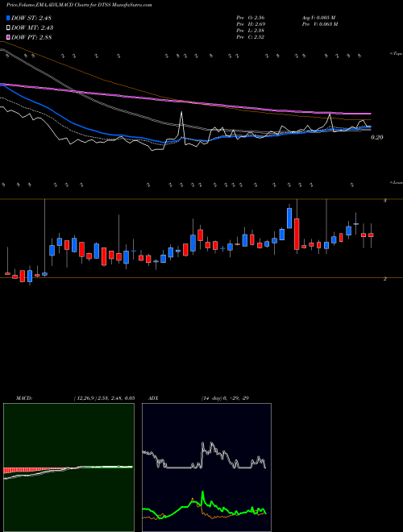Click the 'Pre C: 2.52' close value
The height and width of the screenshot is (532, 403).
[x=251, y=37]
